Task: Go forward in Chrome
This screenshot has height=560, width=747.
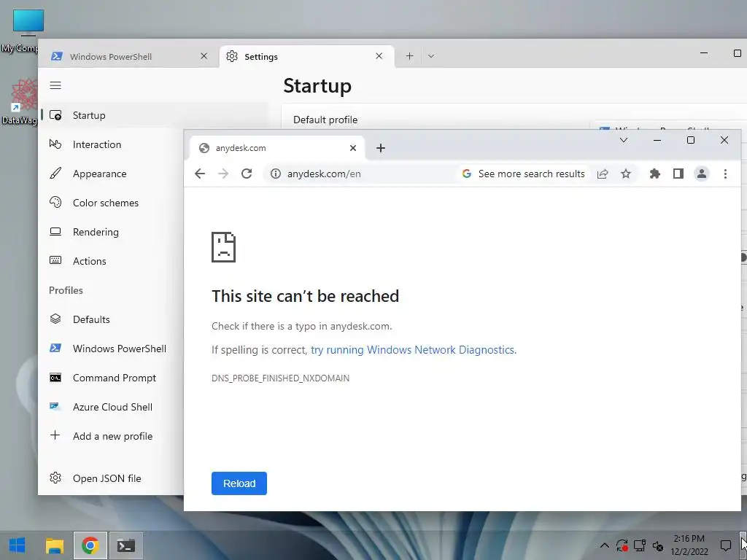Action: (x=223, y=174)
